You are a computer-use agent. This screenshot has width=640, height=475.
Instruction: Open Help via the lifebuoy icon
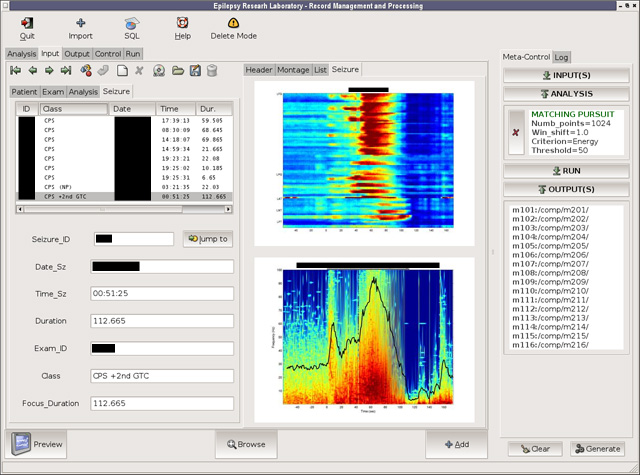(182, 22)
